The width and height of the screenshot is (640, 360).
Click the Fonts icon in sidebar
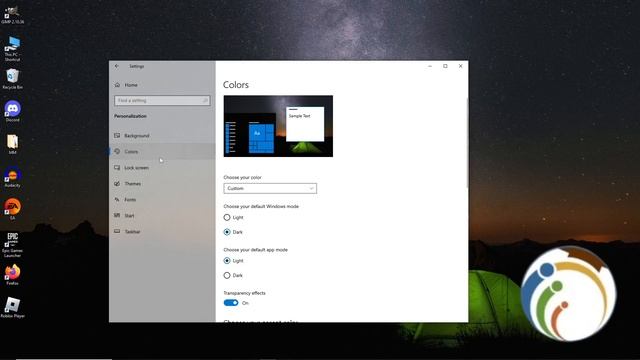tap(117, 200)
